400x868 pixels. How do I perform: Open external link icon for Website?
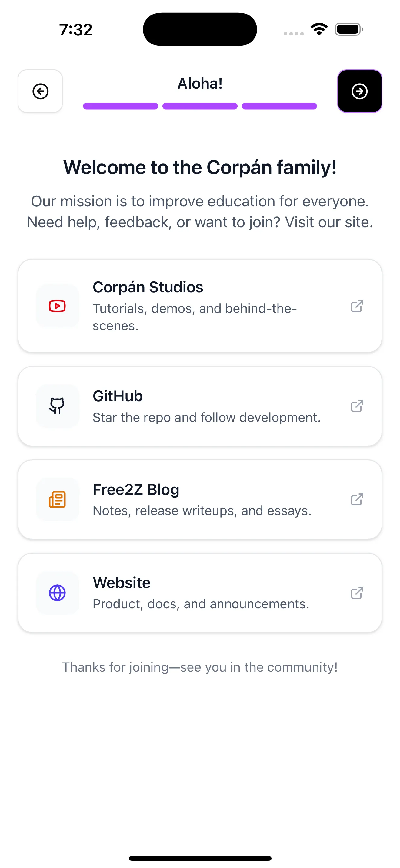tap(357, 593)
